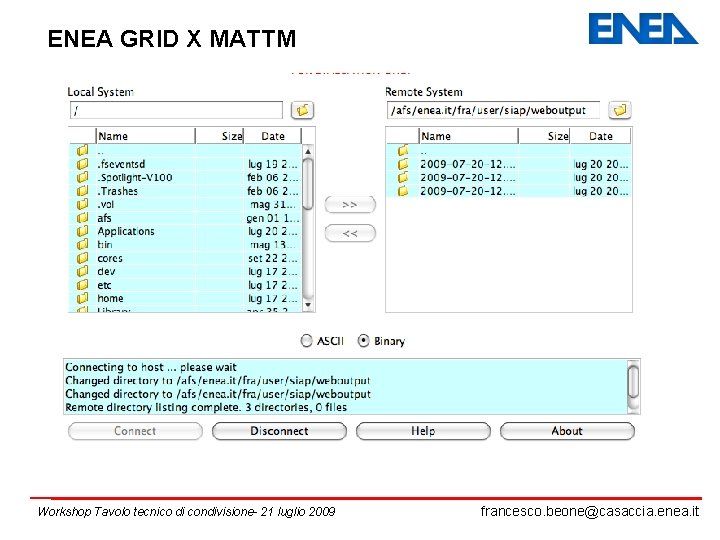Select '.Spotlight-V100' name in local list

pos(135,177)
